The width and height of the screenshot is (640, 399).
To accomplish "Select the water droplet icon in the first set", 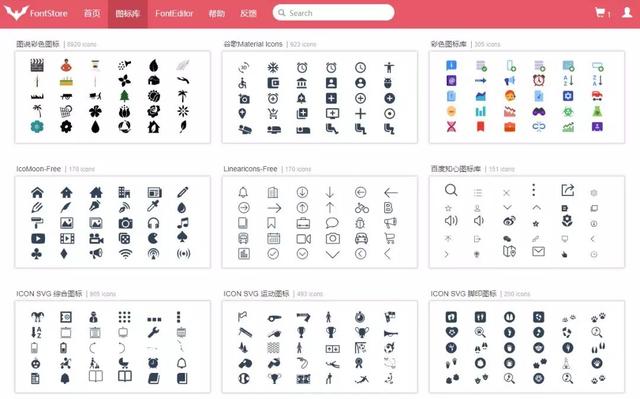I will click(95, 127).
